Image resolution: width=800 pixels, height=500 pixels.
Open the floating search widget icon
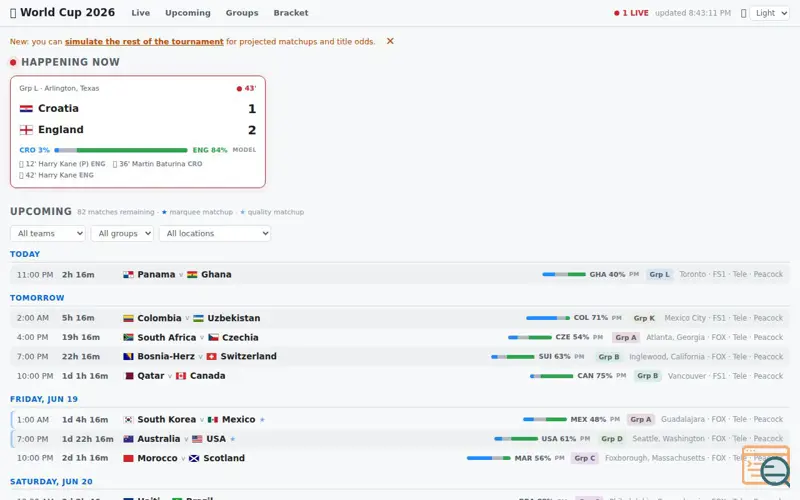766,465
